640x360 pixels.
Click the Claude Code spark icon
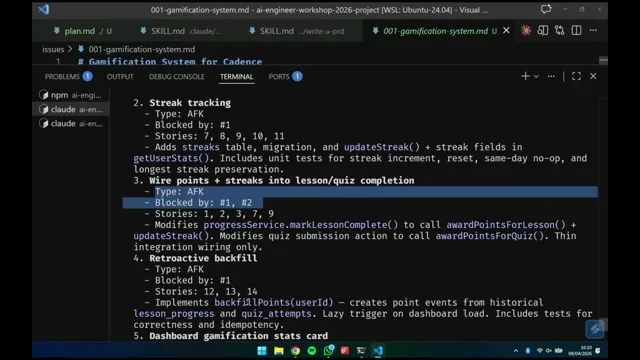pyautogui.click(x=526, y=31)
